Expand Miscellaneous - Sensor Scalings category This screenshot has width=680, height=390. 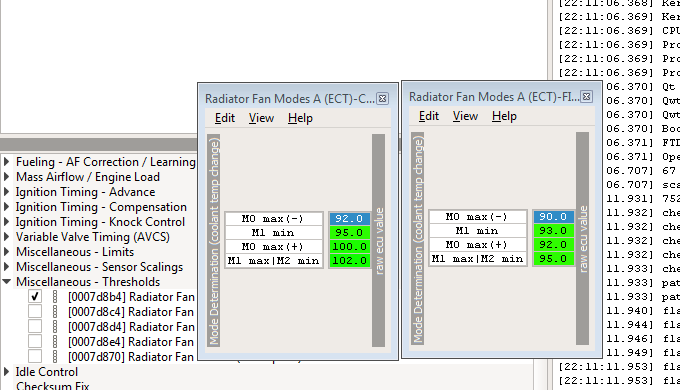tap(7, 267)
